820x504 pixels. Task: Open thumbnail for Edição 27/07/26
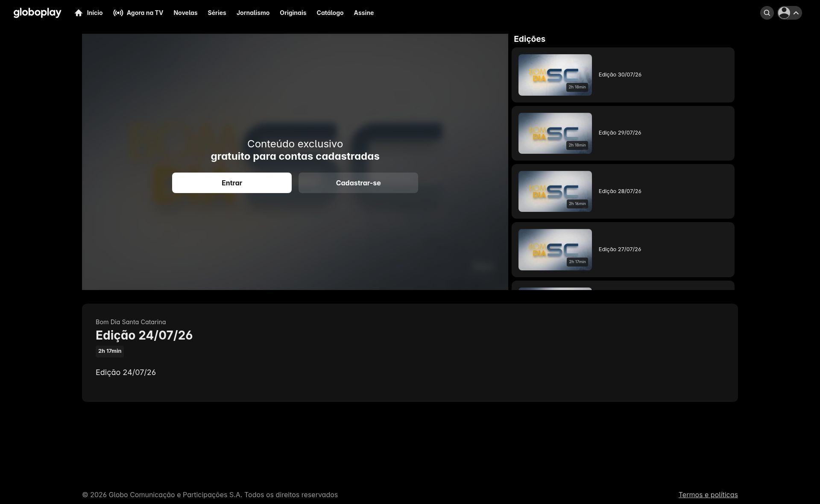pos(555,249)
